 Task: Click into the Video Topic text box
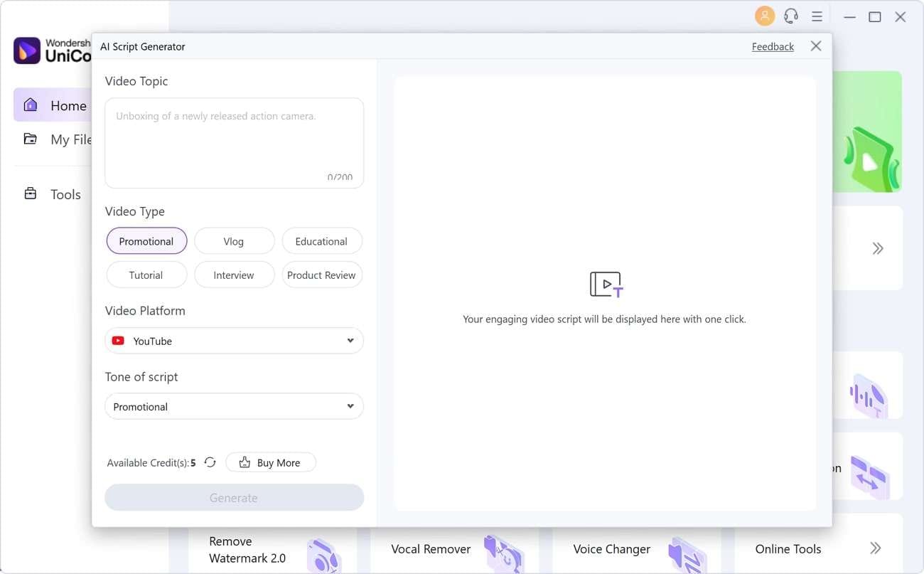pos(234,143)
